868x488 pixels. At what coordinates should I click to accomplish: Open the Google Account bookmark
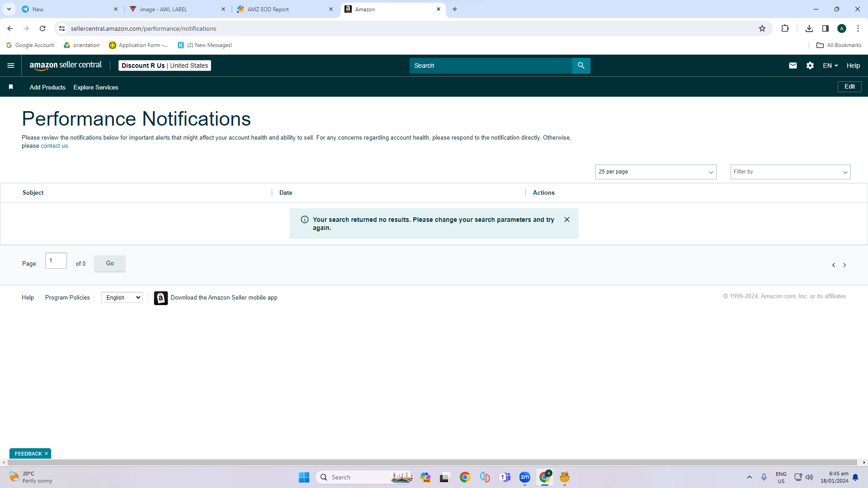pos(30,45)
